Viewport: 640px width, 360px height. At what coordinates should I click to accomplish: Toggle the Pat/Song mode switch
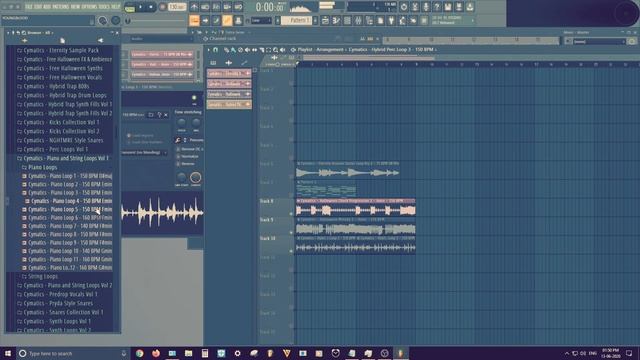130,7
